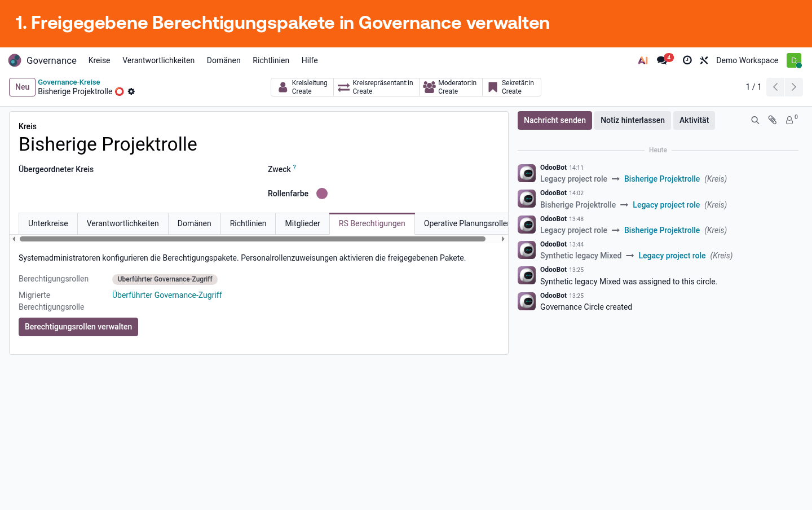Click Berechtigungsrollen verwalten button
The image size is (812, 510).
point(78,327)
